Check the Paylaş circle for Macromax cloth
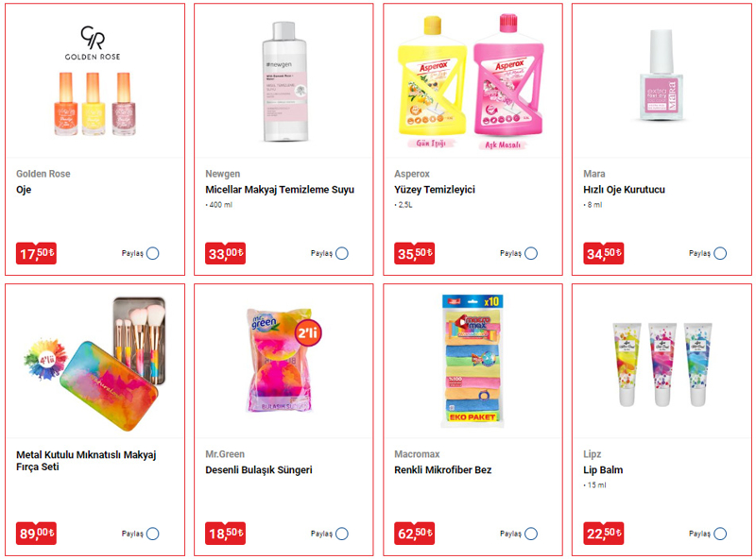Viewport: 756px width, 560px height. click(x=531, y=534)
